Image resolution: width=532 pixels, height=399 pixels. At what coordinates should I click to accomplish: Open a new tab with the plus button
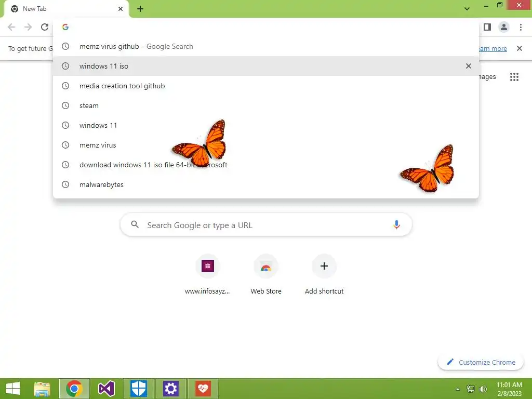click(x=140, y=9)
